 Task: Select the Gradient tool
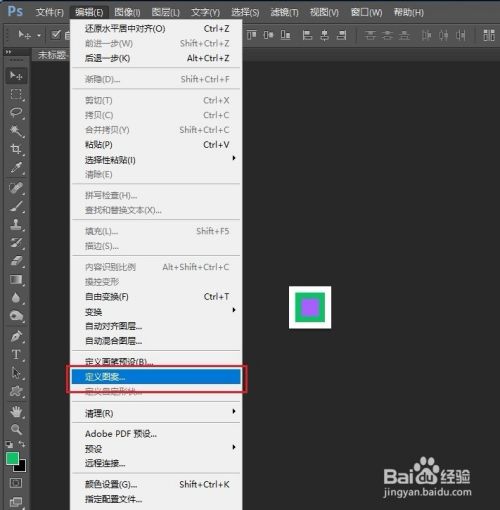tap(16, 279)
